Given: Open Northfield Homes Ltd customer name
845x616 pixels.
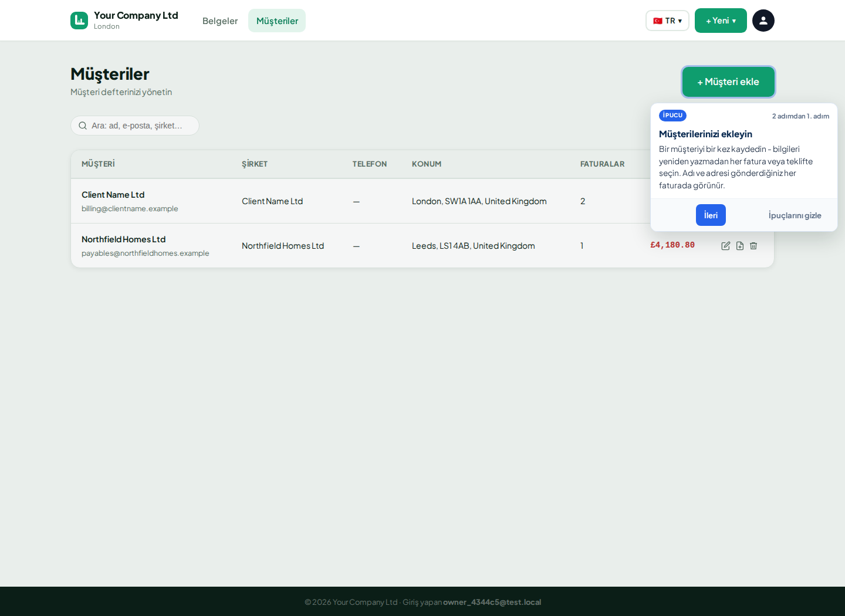Looking at the screenshot, I should pyautogui.click(x=124, y=239).
